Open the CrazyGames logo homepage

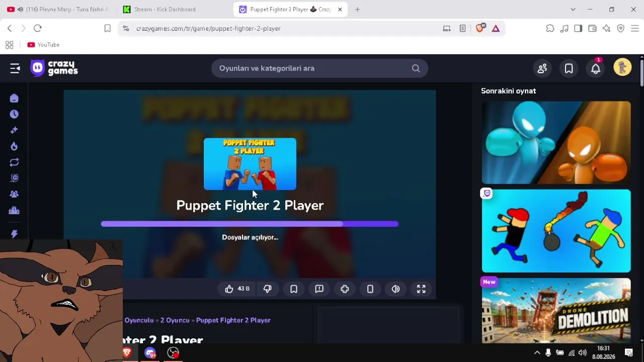point(54,68)
